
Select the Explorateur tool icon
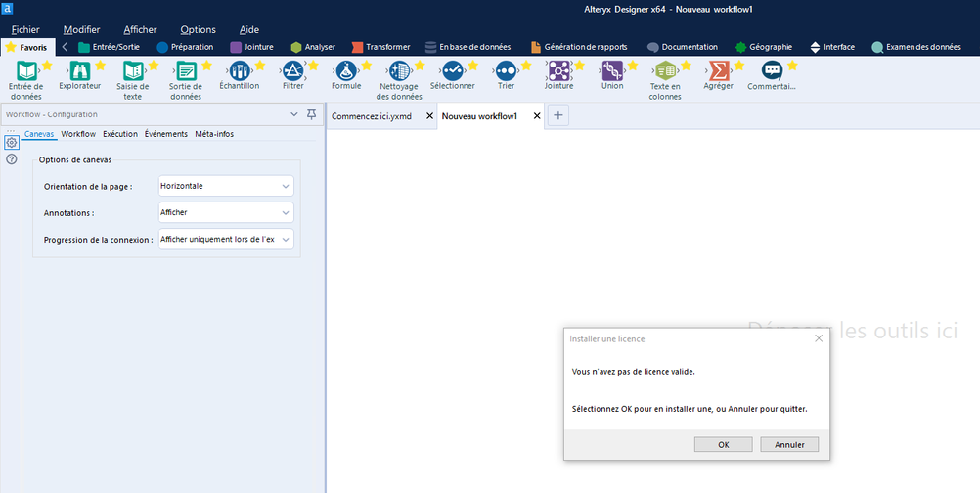(80, 70)
